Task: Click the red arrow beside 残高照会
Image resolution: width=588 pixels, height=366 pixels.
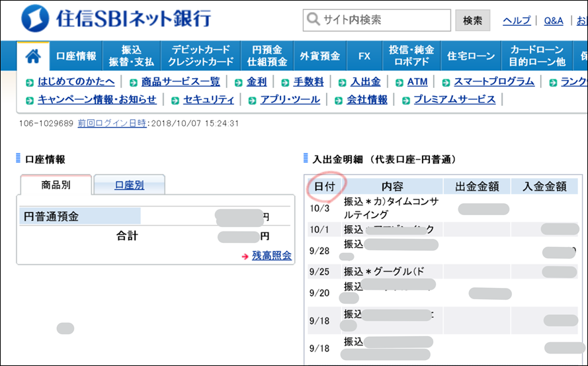Action: tap(245, 256)
